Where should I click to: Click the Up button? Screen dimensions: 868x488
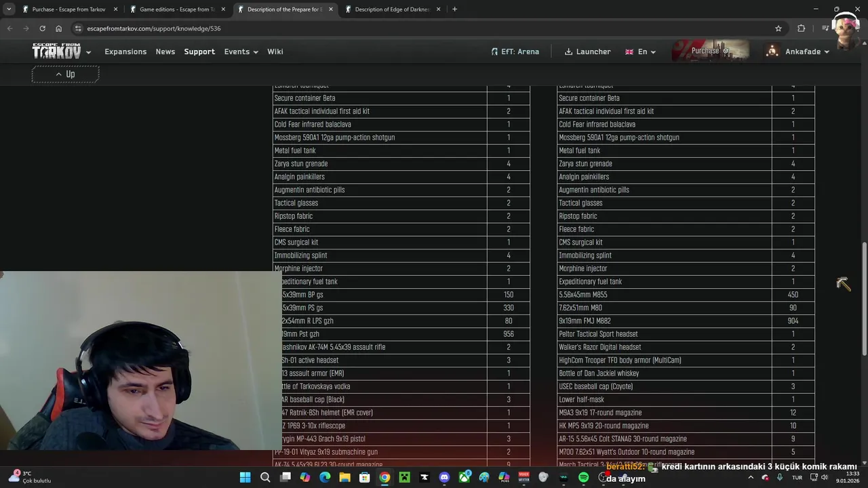[65, 74]
